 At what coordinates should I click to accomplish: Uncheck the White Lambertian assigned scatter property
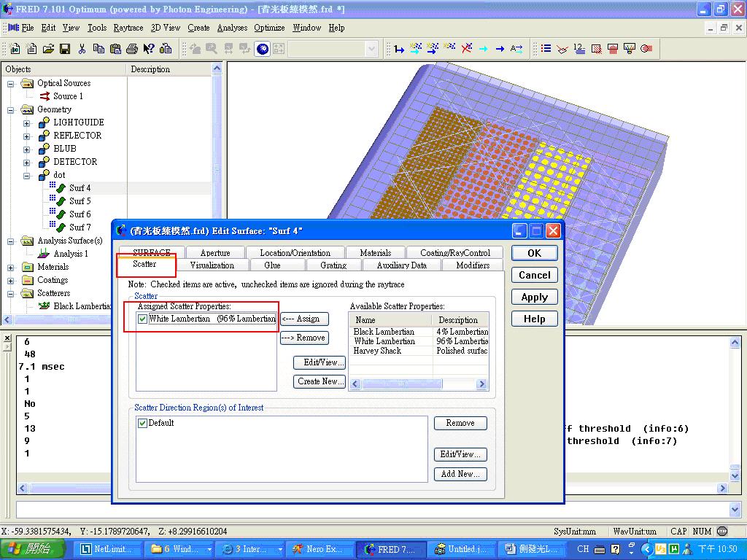tap(142, 319)
